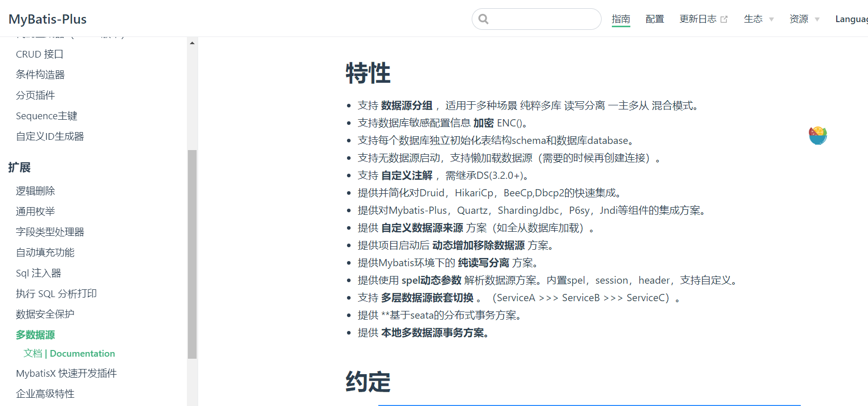This screenshot has width=868, height=406.
Task: Open 字段类型处理器 sidebar page
Action: point(50,232)
